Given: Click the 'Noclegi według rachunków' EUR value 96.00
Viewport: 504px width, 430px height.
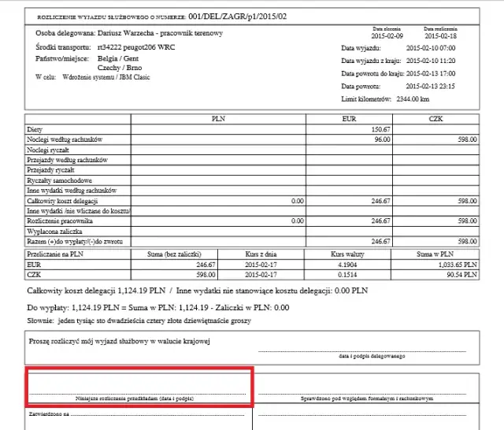Looking at the screenshot, I should click(x=383, y=139).
